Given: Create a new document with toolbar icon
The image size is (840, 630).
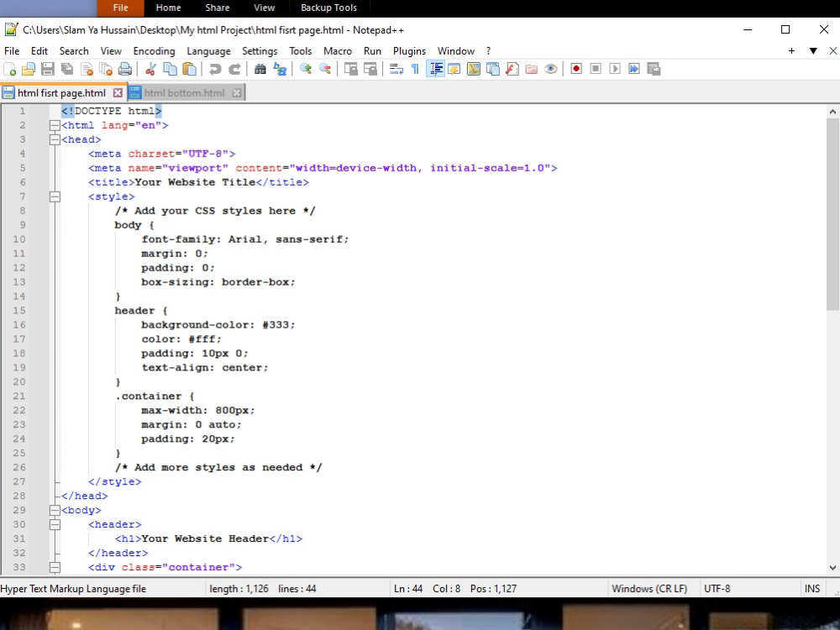Looking at the screenshot, I should (x=9, y=69).
